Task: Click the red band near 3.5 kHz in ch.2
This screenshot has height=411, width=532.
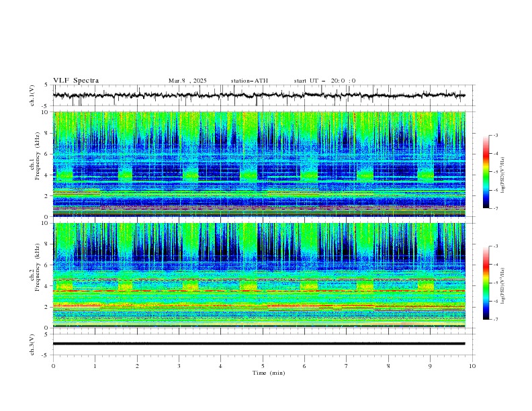Action: (259, 291)
